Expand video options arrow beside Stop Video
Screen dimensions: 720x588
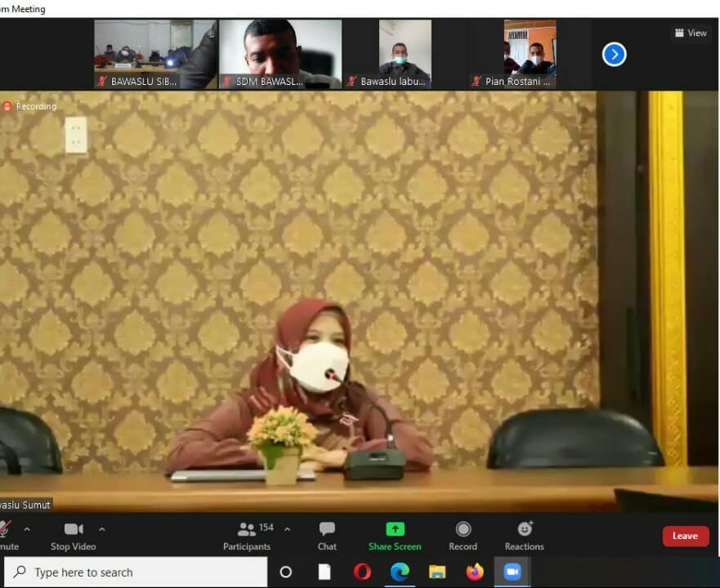[x=102, y=529]
